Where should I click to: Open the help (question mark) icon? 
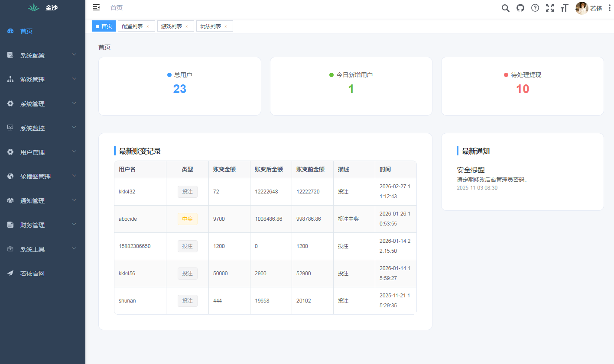(x=535, y=8)
